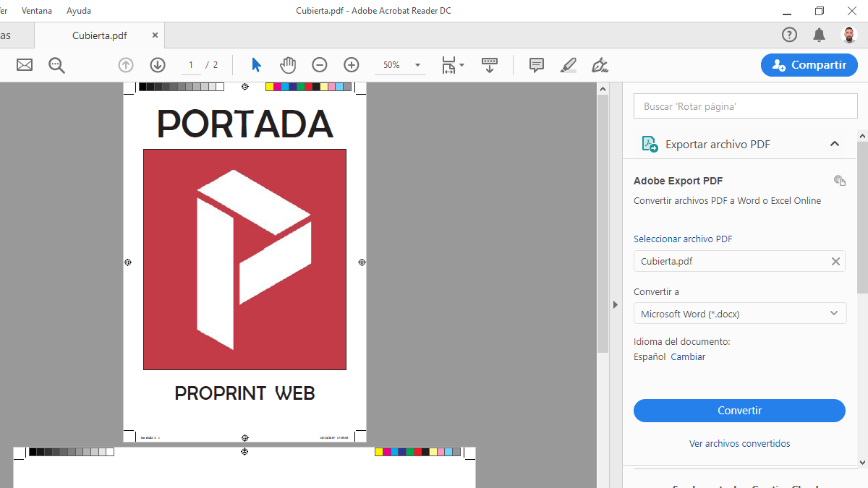
Task: Clear selected file Cubierta.pdf
Action: point(835,262)
